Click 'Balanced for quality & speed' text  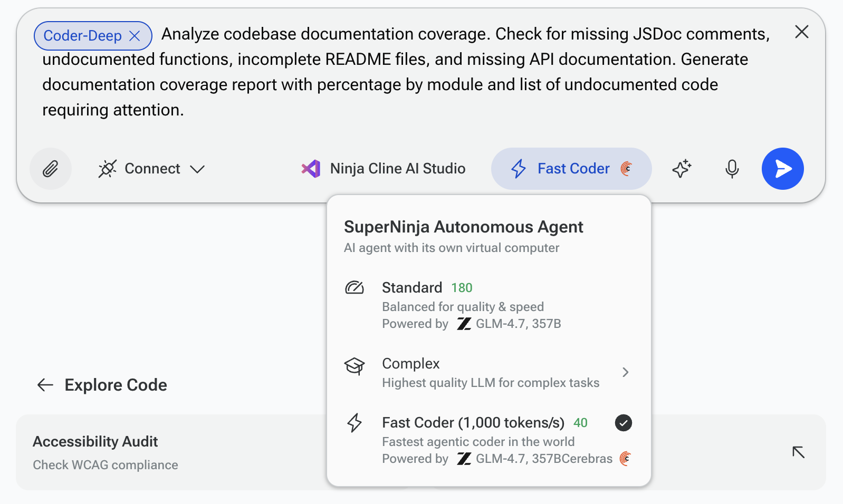coord(463,307)
